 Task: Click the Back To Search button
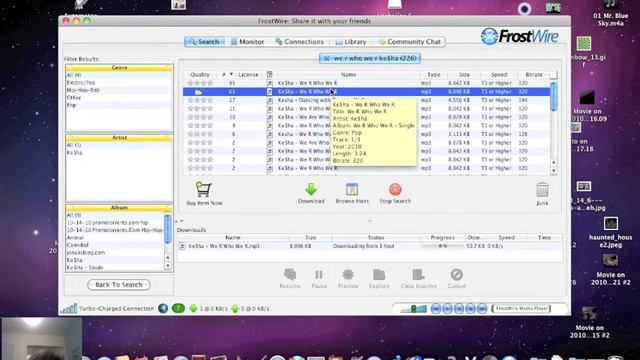119,284
